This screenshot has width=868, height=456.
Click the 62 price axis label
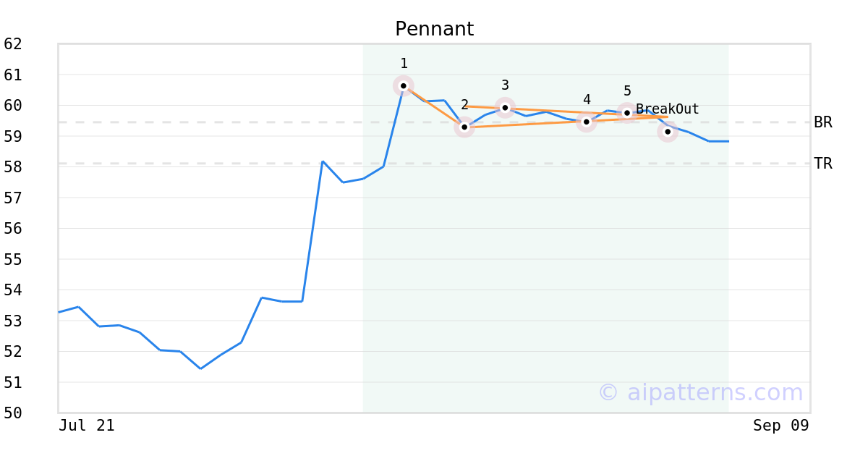13,44
